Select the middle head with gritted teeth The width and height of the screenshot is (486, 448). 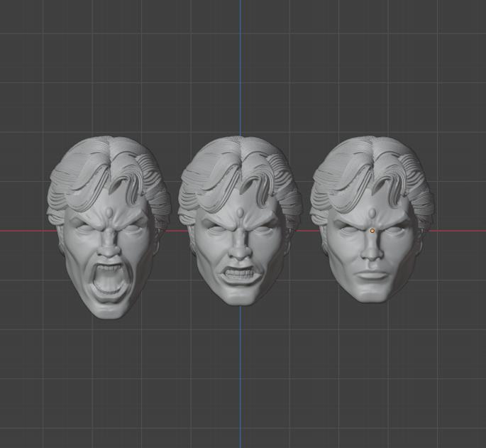(x=240, y=221)
